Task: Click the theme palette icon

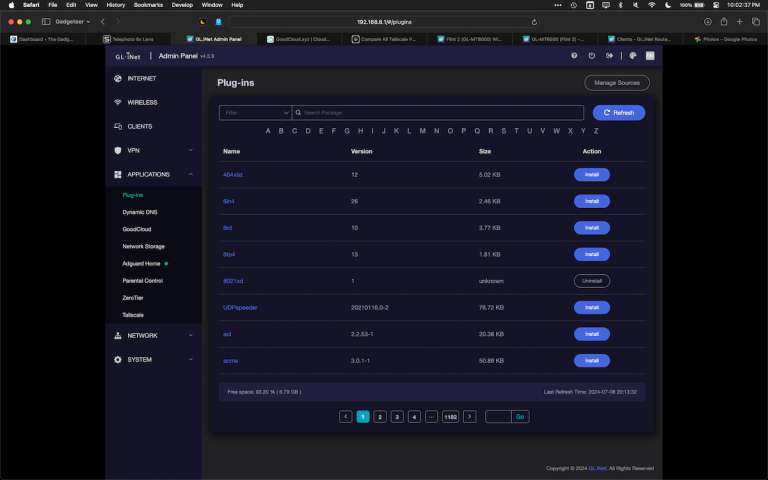Action: coord(631,56)
